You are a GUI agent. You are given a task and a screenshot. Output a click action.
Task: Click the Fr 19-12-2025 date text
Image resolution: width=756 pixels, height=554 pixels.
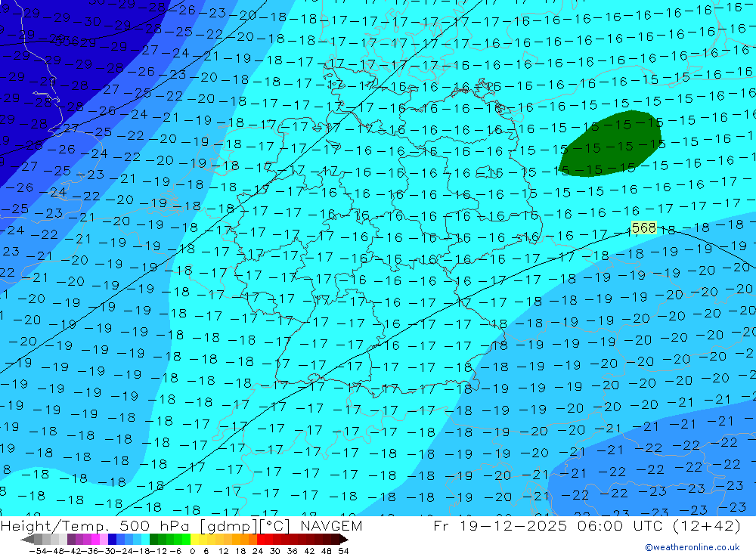tap(500, 526)
